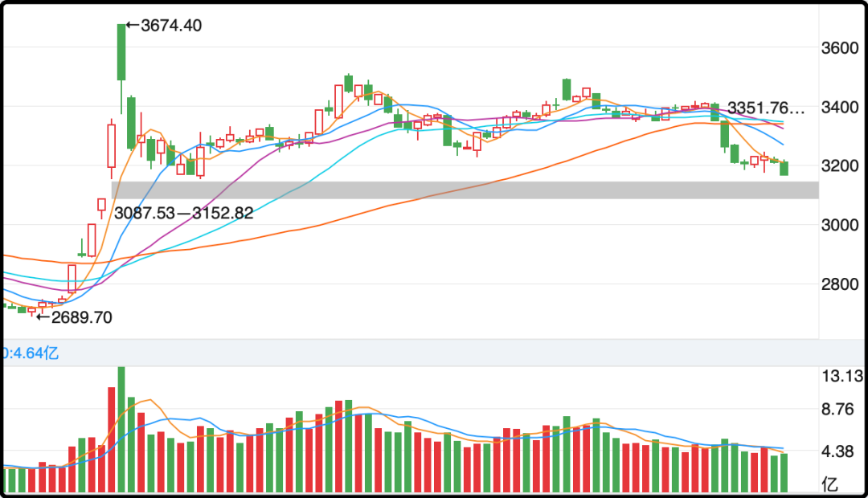Image resolution: width=868 pixels, height=498 pixels.
Task: Select the tall green candle at the peak
Action: tap(121, 52)
